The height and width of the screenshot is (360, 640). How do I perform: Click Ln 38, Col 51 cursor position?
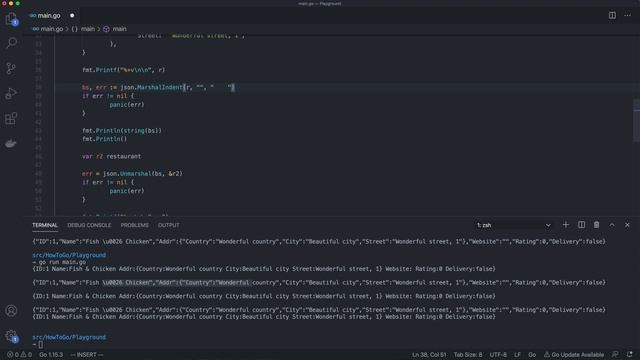click(429, 355)
